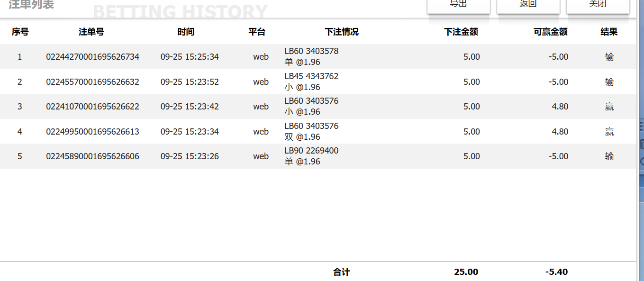Viewport: 644px width, 281px height.
Task: Click the 导出 export button
Action: pos(458,5)
